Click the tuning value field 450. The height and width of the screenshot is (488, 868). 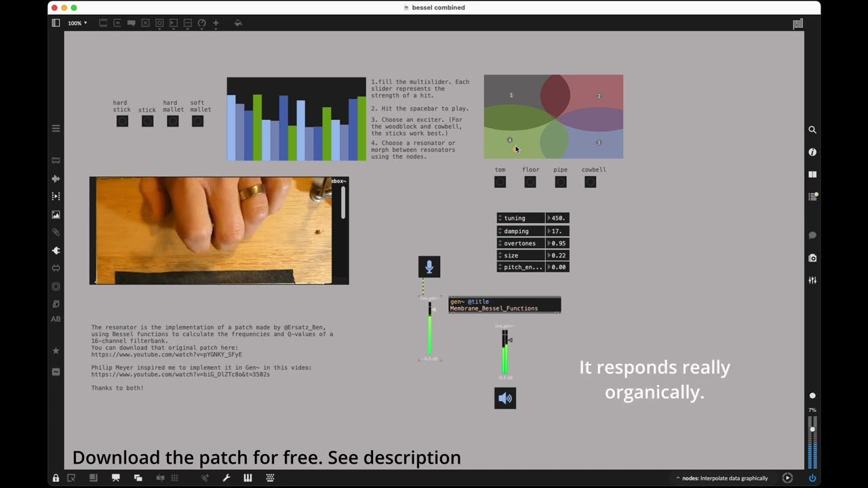click(557, 218)
